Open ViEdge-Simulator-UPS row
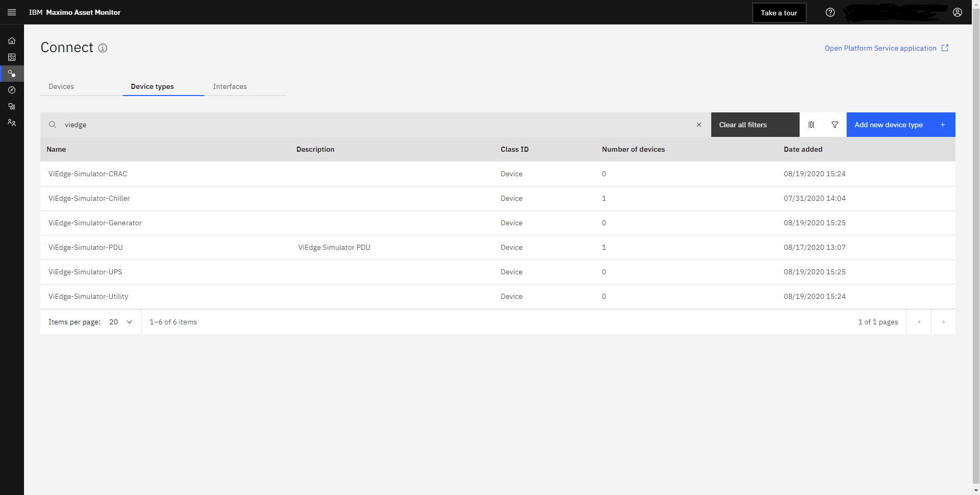This screenshot has width=980, height=495. (498, 272)
